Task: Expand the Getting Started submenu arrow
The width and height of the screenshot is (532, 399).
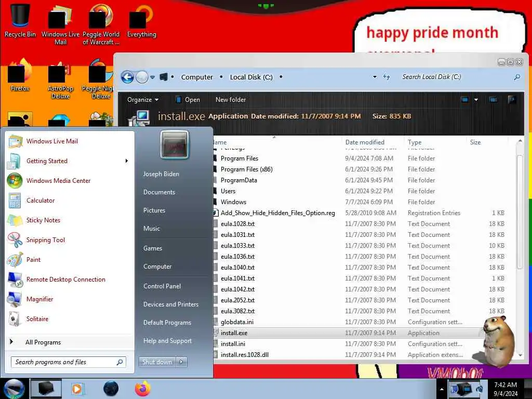Action: [126, 161]
